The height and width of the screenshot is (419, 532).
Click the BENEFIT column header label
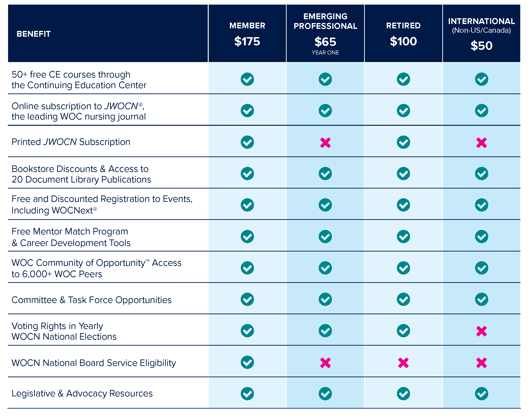point(34,34)
